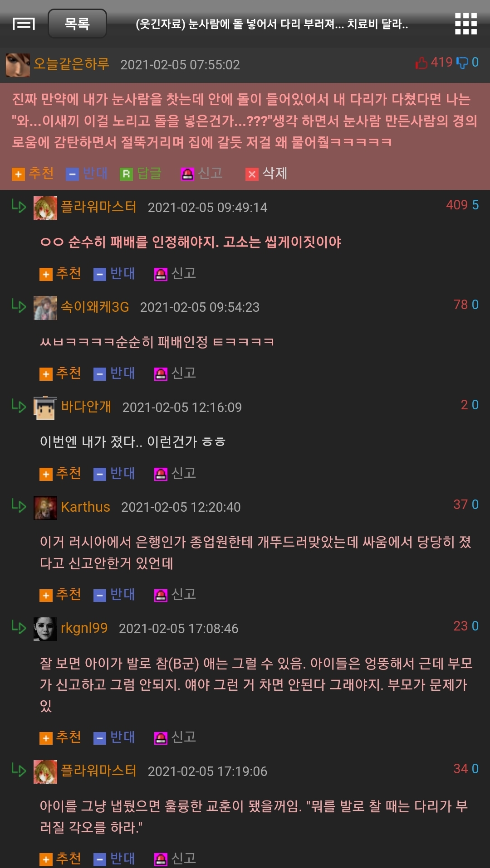Open Karthus username link
490x868 pixels.
pos(86,507)
